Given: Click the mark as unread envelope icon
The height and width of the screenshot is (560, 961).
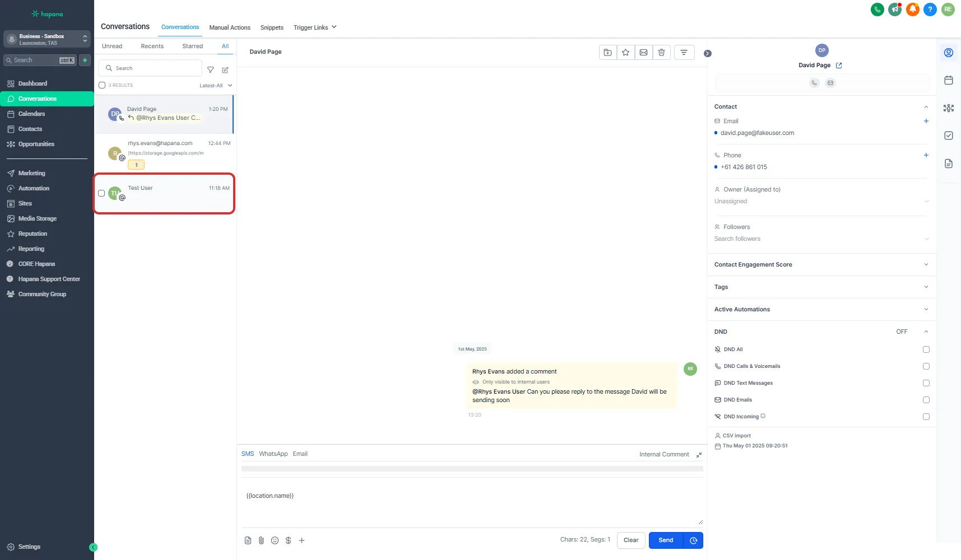Looking at the screenshot, I should coord(643,53).
